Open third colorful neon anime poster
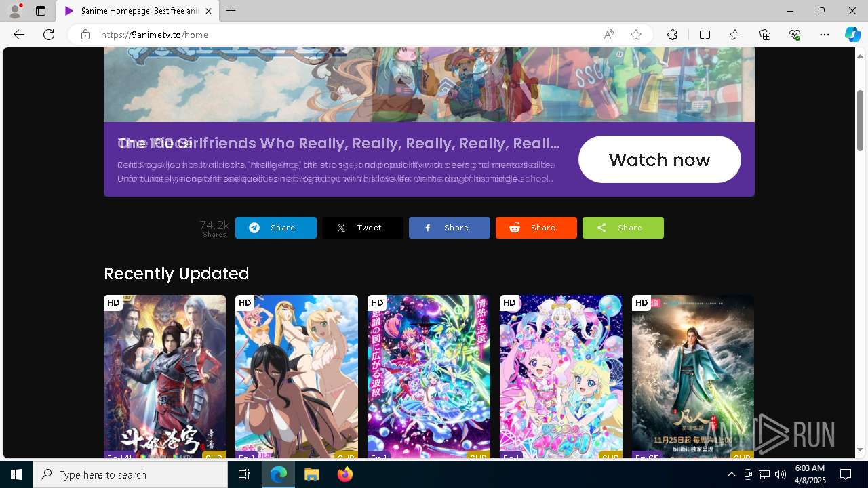 [429, 377]
